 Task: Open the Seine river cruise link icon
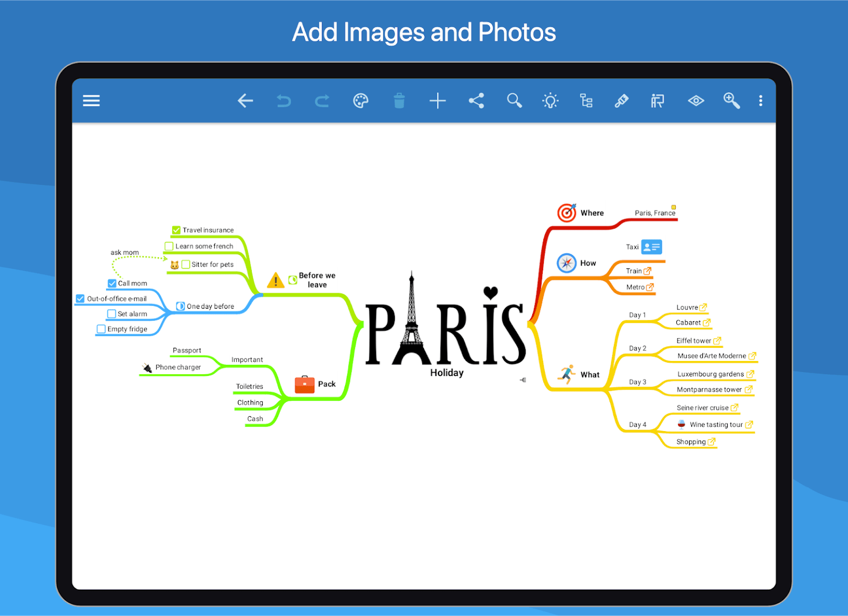coord(734,407)
